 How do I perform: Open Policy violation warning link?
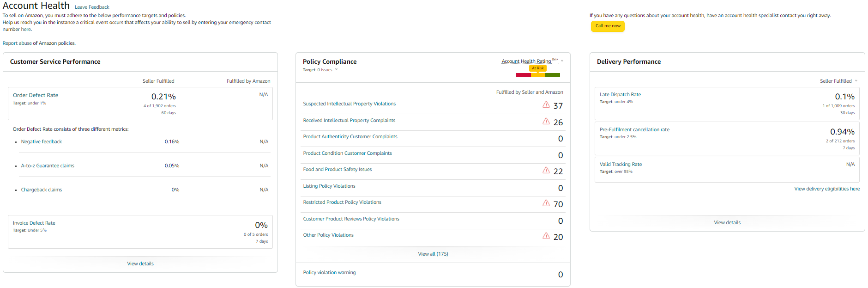[x=329, y=273]
